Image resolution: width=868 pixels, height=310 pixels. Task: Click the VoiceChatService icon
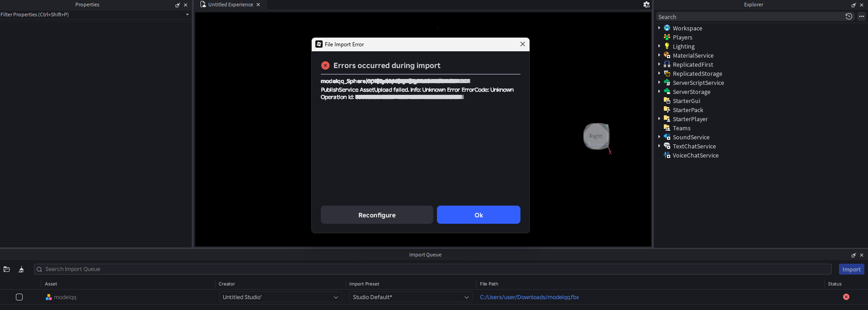point(667,155)
